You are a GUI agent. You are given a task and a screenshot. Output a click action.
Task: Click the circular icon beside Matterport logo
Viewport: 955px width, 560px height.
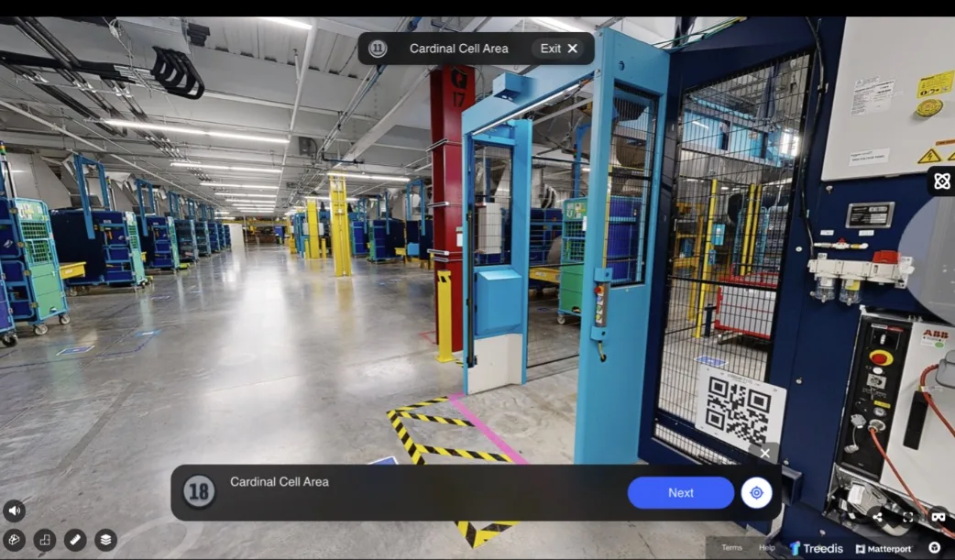pyautogui.click(x=934, y=548)
